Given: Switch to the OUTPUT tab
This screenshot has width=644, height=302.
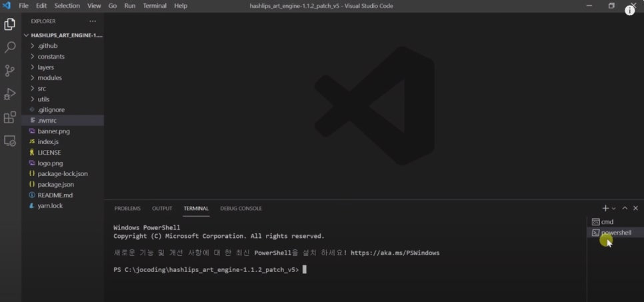Looking at the screenshot, I should (162, 209).
